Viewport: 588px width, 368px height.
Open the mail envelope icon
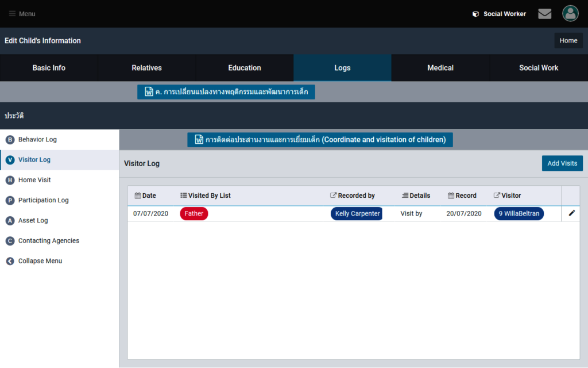click(x=544, y=14)
